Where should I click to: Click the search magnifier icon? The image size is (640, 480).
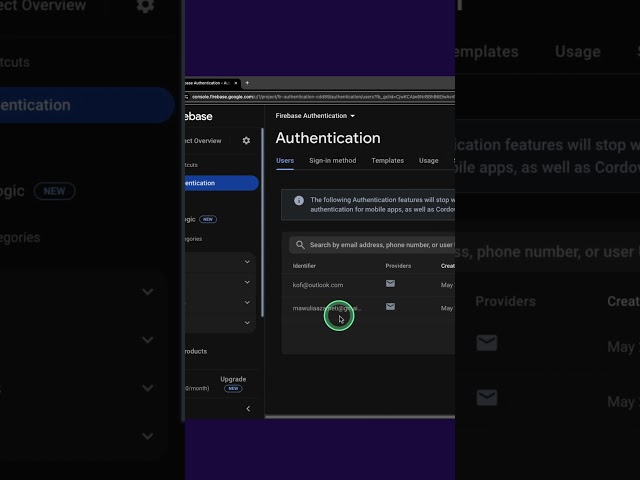pos(300,245)
